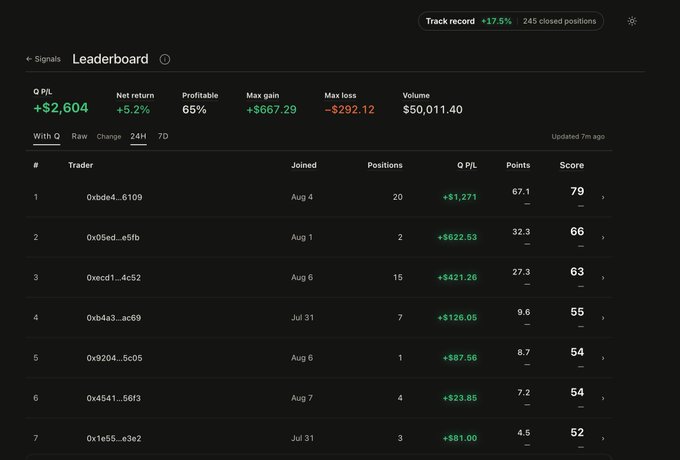Select the 24H change tab
The image size is (680, 460).
[x=138, y=136]
